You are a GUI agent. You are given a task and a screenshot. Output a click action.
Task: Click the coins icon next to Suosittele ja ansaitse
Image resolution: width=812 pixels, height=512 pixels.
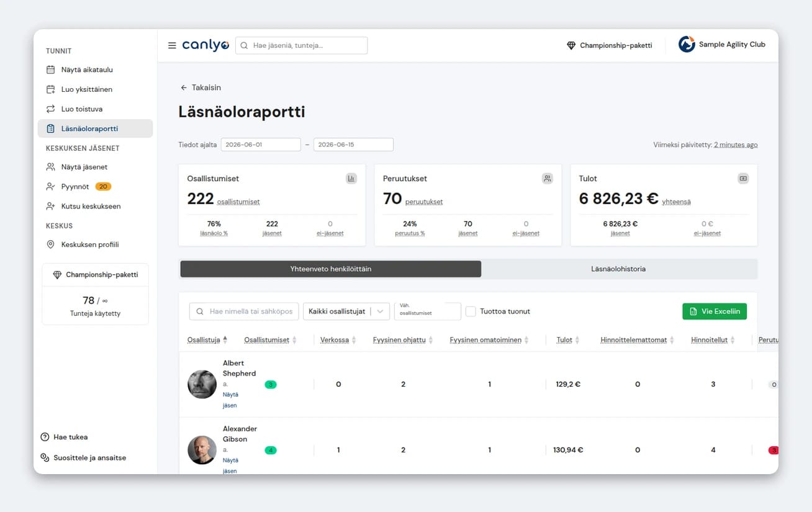[45, 457]
